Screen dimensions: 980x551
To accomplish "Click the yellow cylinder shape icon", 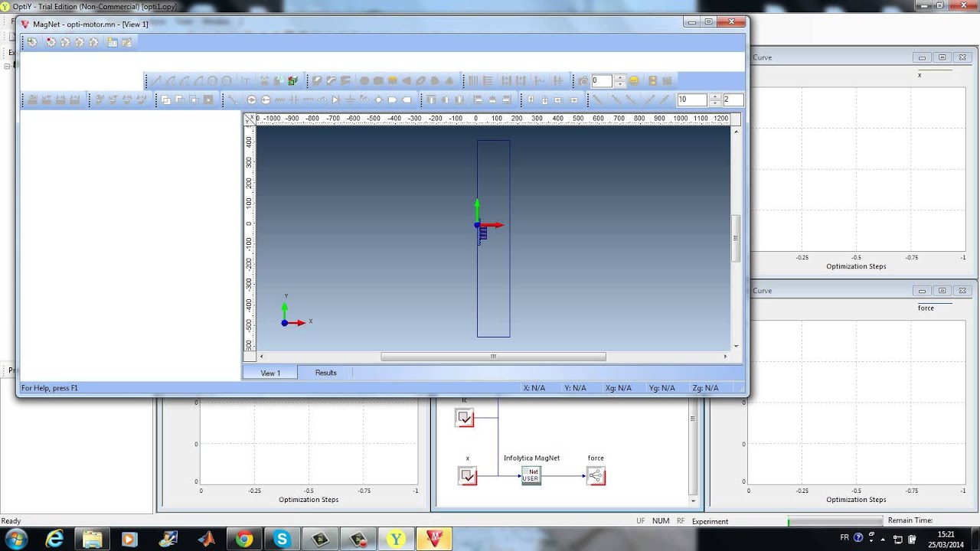I will [x=393, y=81].
